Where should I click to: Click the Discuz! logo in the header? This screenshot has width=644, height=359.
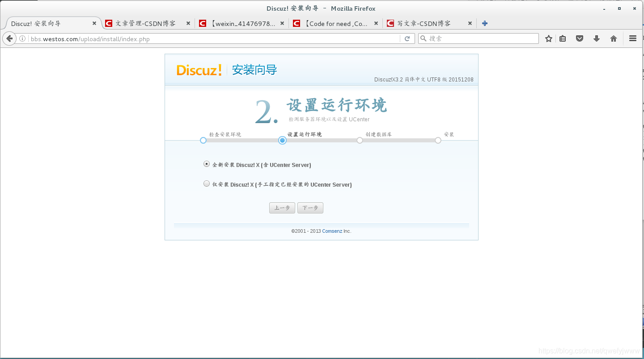[x=199, y=70]
